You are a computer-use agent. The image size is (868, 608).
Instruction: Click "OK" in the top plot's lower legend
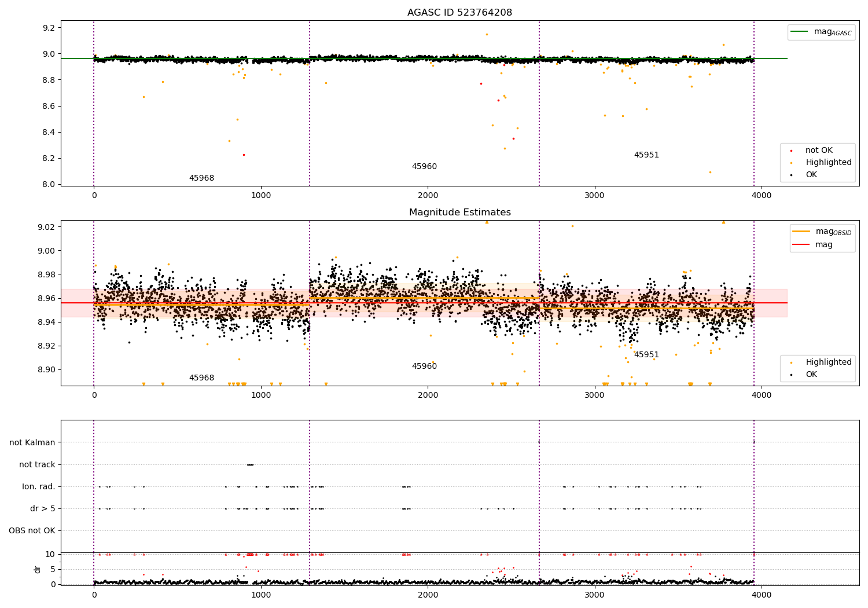[811, 175]
